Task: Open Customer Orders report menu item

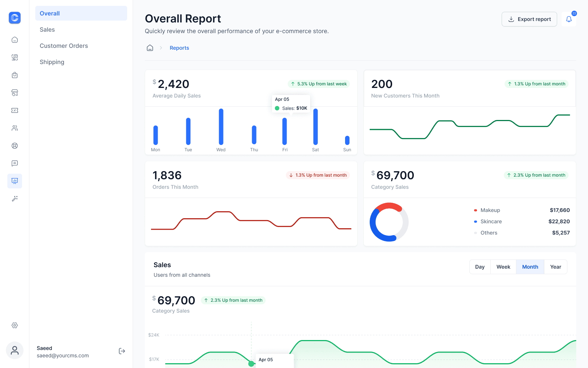Action: point(81,46)
